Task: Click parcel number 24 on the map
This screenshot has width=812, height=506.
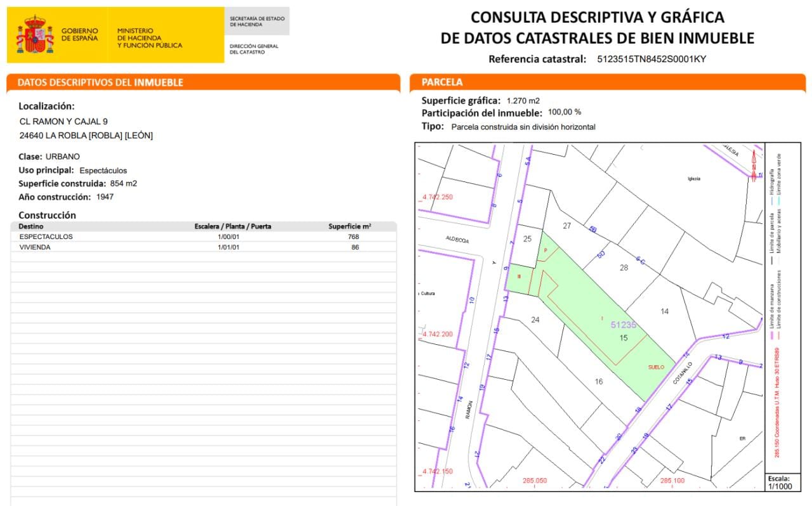Action: coord(535,320)
